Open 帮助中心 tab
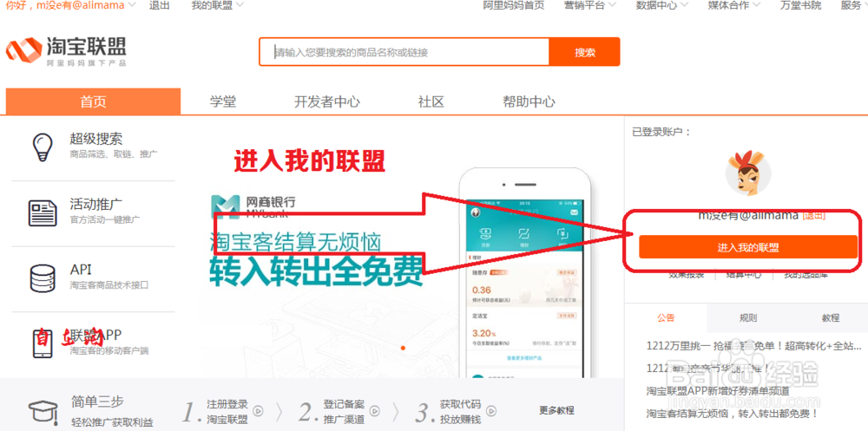The image size is (868, 431). point(529,101)
